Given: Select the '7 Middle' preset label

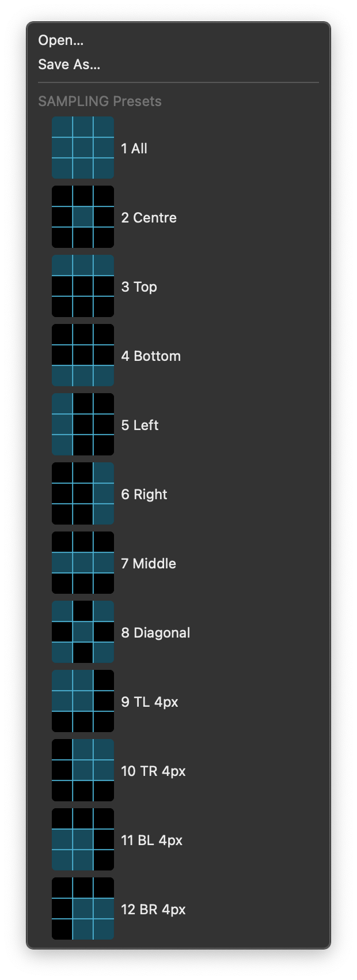Looking at the screenshot, I should tap(149, 563).
